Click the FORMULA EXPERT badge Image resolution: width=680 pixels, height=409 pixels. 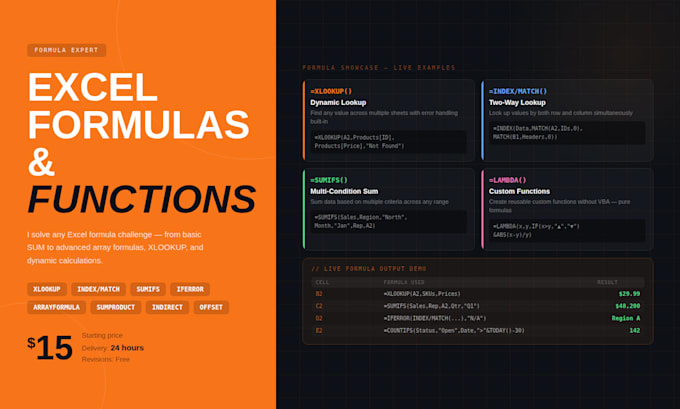(66, 50)
